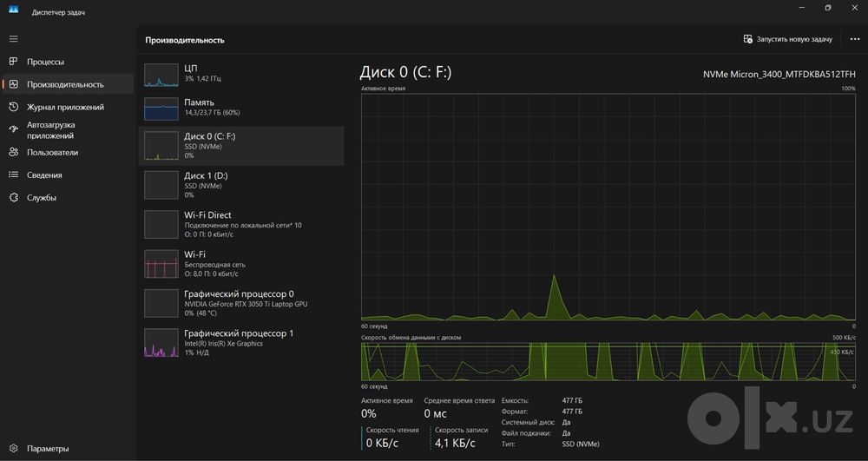Click the Скорость обмена данными с диском graph
The width and height of the screenshot is (868, 461).
pos(608,362)
